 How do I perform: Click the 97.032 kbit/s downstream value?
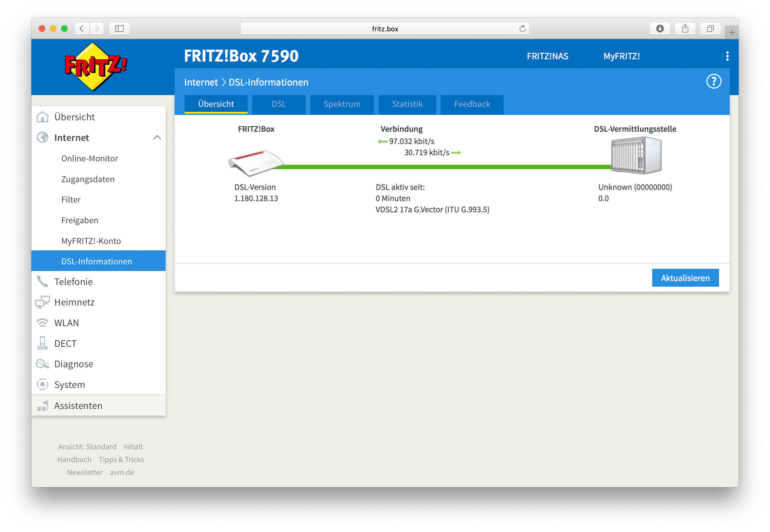[x=411, y=141]
